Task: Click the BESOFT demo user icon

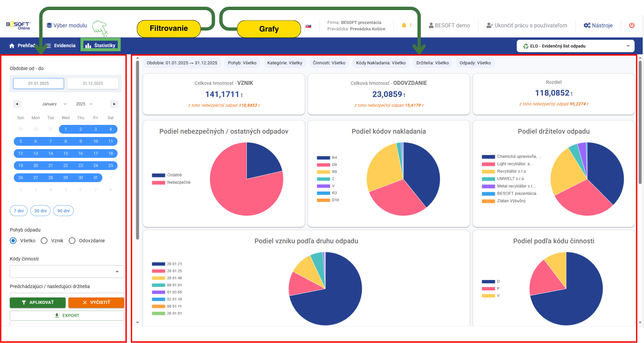Action: pyautogui.click(x=431, y=25)
